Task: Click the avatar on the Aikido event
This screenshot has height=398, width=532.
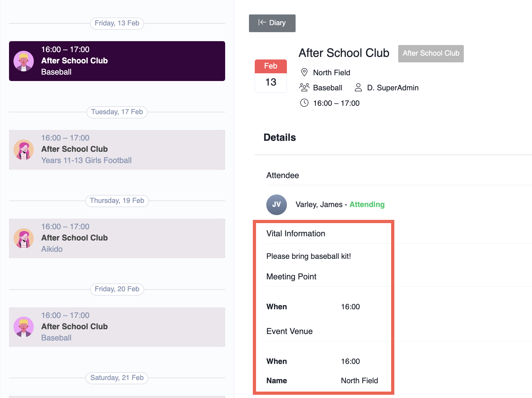Action: [x=23, y=238]
